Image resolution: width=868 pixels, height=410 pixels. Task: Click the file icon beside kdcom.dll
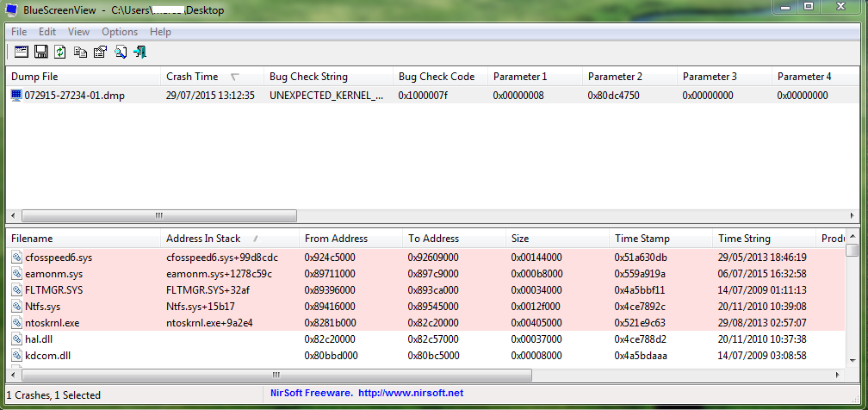tap(16, 355)
